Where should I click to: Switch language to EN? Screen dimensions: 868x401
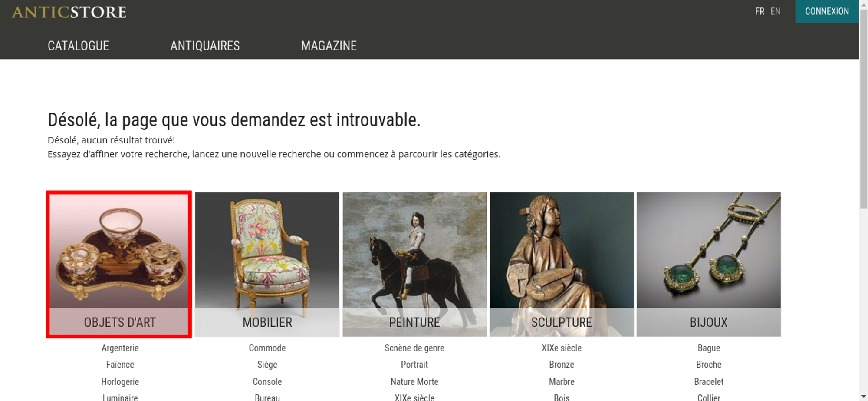(776, 11)
